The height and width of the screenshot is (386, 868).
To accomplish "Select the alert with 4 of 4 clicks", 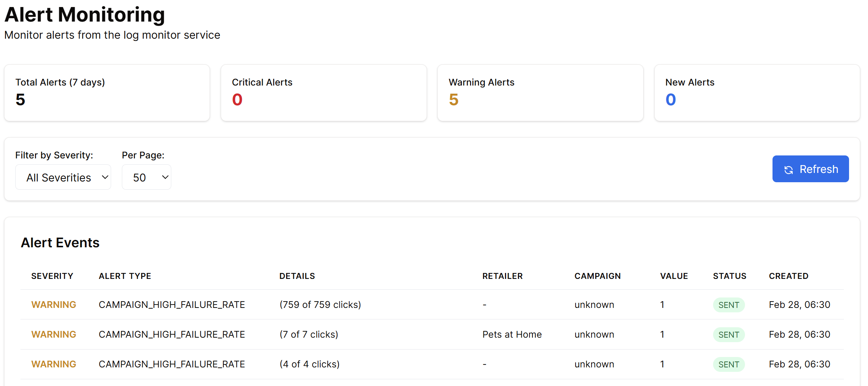I will tap(310, 364).
